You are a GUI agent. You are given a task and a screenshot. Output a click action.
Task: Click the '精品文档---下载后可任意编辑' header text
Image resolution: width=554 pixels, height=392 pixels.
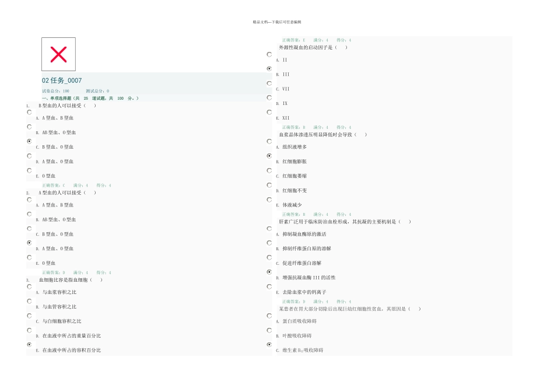pos(277,22)
